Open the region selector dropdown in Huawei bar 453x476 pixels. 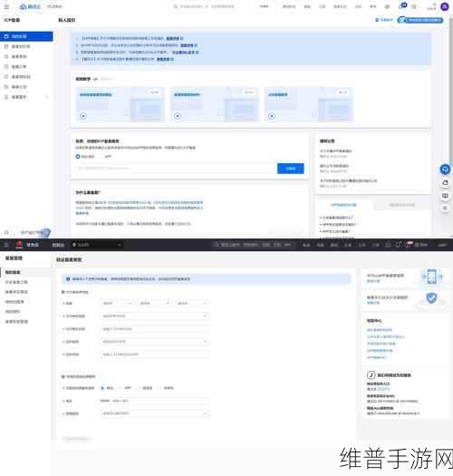click(96, 245)
